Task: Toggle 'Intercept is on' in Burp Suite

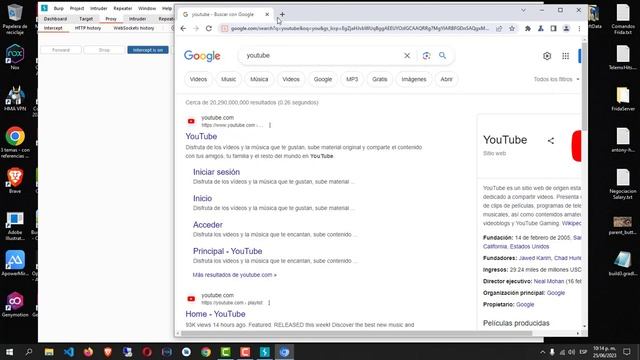Action: tap(148, 50)
